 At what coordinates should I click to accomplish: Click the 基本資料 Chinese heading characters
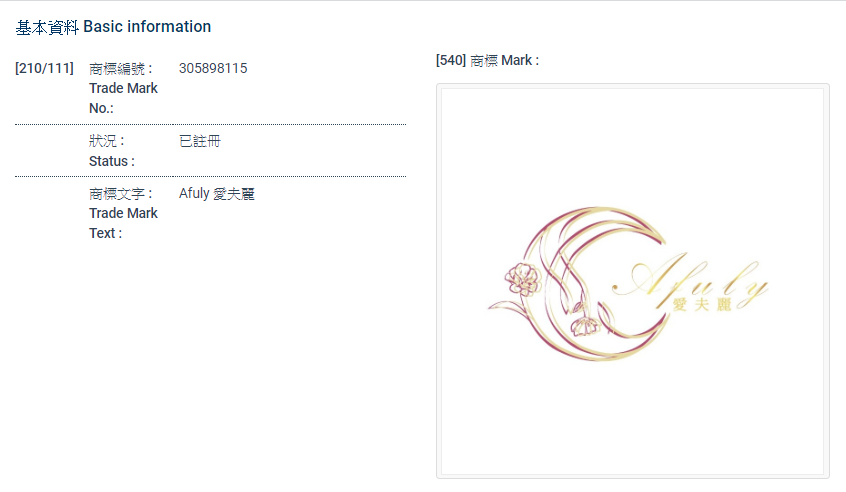[47, 27]
